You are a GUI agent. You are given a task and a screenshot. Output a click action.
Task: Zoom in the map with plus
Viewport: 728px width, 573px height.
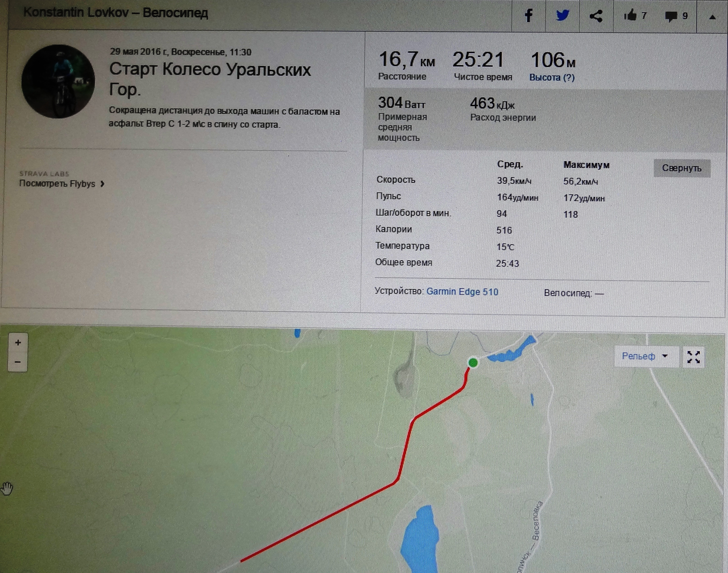pos(18,343)
